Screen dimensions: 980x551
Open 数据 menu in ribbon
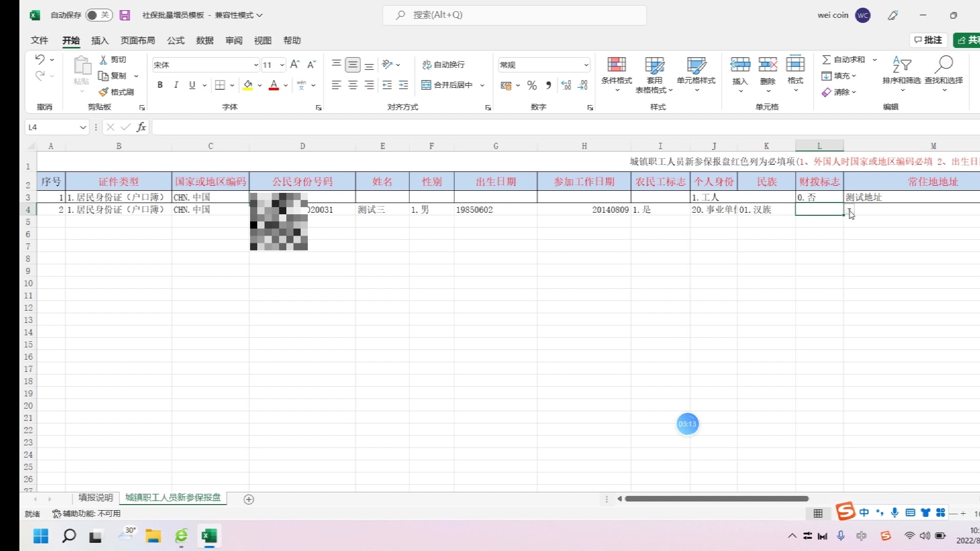(x=205, y=40)
